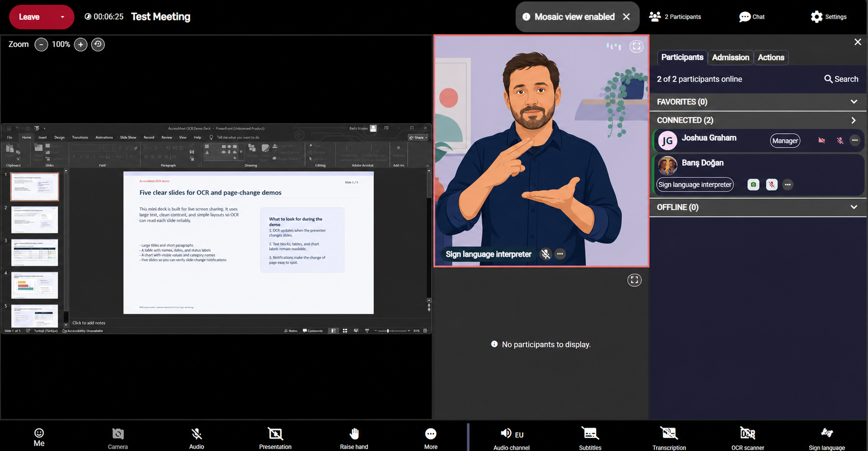Open the Transcription feature

[x=669, y=438]
